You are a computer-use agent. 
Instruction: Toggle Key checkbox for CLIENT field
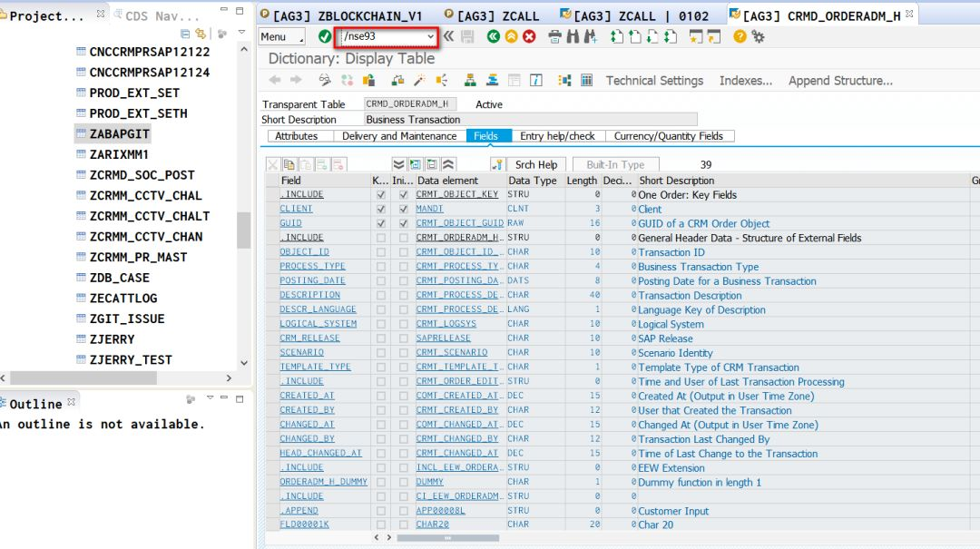[x=380, y=209]
